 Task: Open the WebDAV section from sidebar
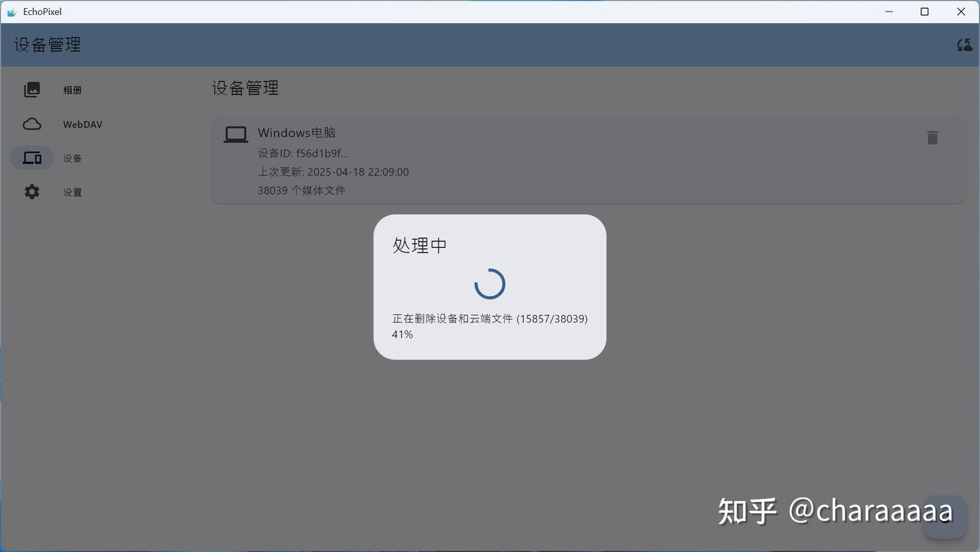tap(82, 124)
